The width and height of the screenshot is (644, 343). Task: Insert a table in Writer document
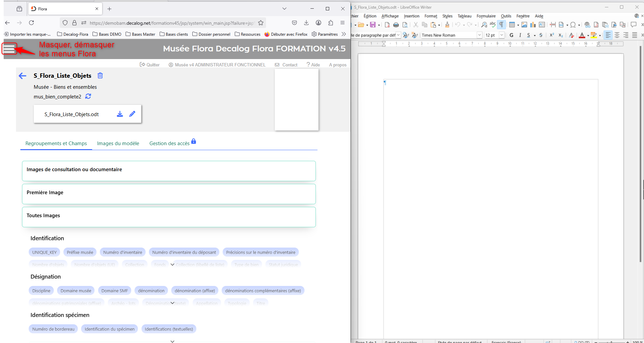click(511, 25)
